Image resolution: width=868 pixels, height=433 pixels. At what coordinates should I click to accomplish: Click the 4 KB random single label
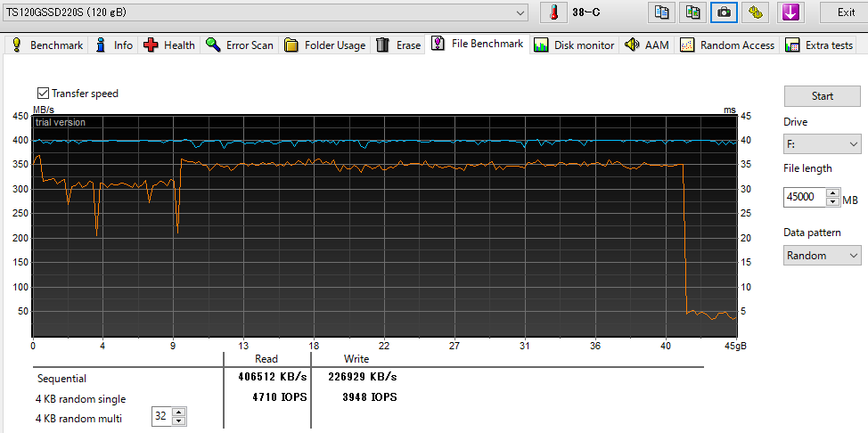81,398
